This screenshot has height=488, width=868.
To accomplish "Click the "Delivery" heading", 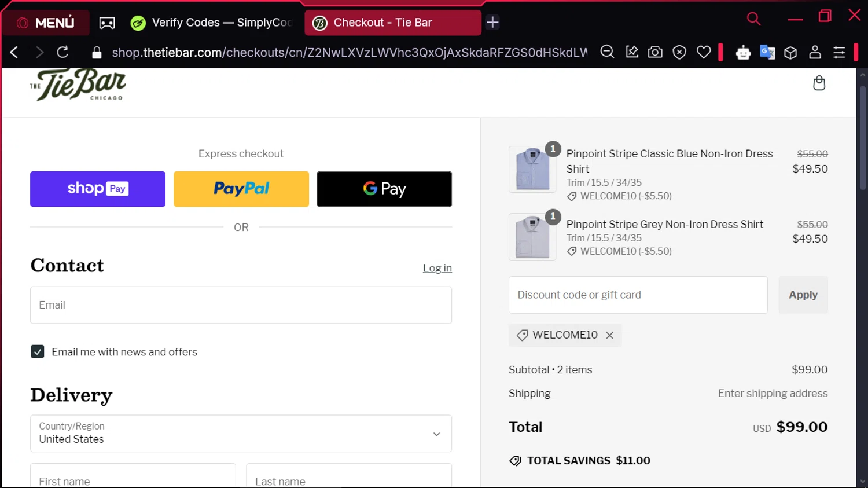I will 71,395.
